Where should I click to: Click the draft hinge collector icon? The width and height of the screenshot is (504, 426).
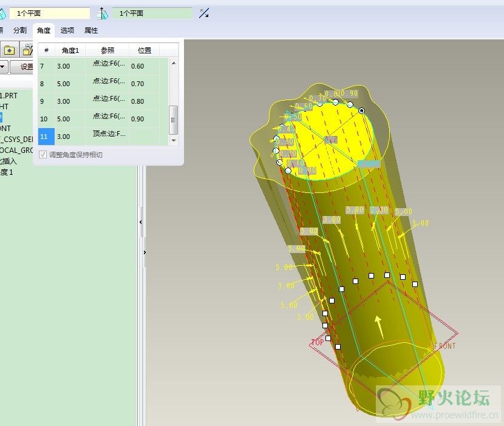coord(2,13)
